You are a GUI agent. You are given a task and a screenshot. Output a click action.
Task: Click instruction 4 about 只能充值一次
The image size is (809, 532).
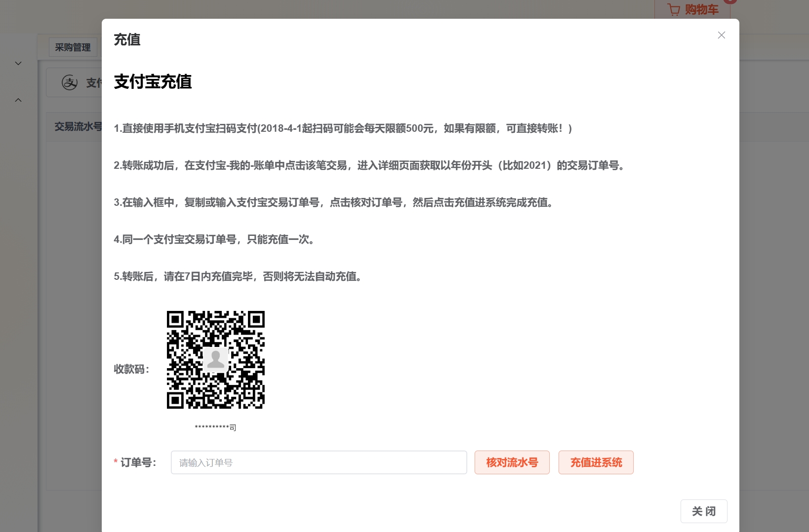(214, 239)
